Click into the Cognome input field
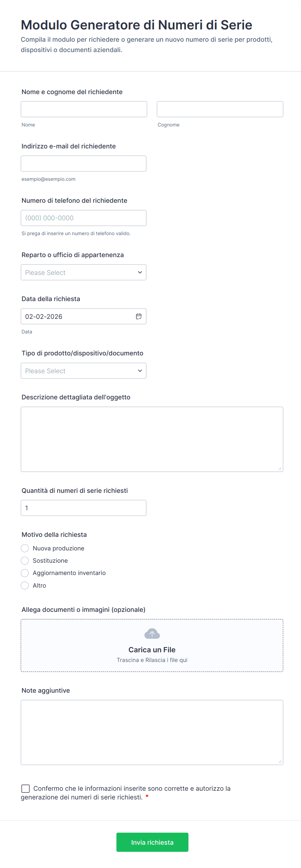The width and height of the screenshot is (301, 868). pos(220,109)
